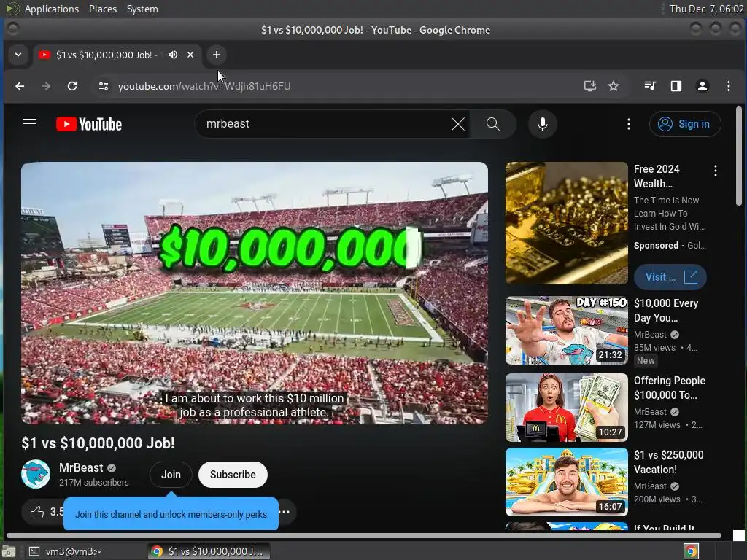Screen dimensions: 747x560
Task: Go to YouTube home via logo
Action: (x=89, y=124)
